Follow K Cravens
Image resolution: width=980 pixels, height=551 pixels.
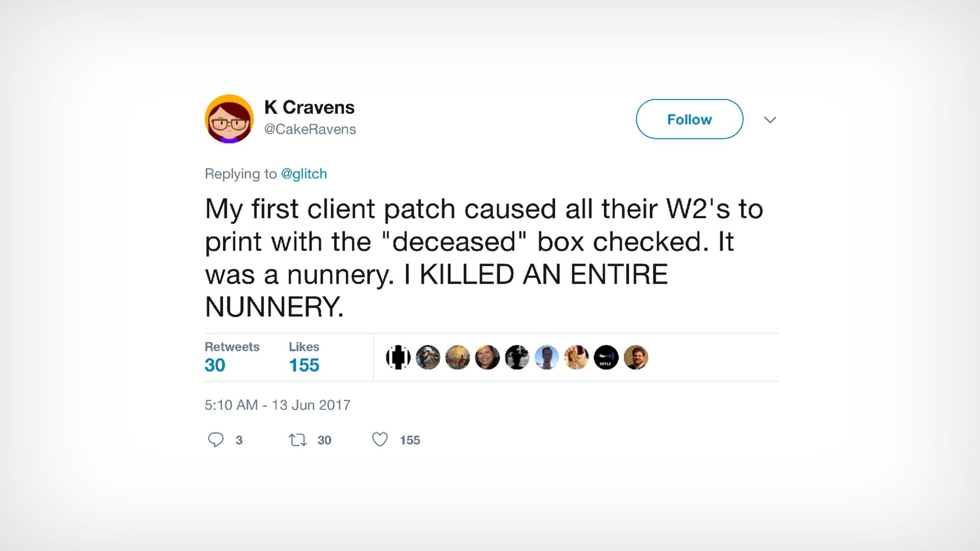(x=689, y=119)
